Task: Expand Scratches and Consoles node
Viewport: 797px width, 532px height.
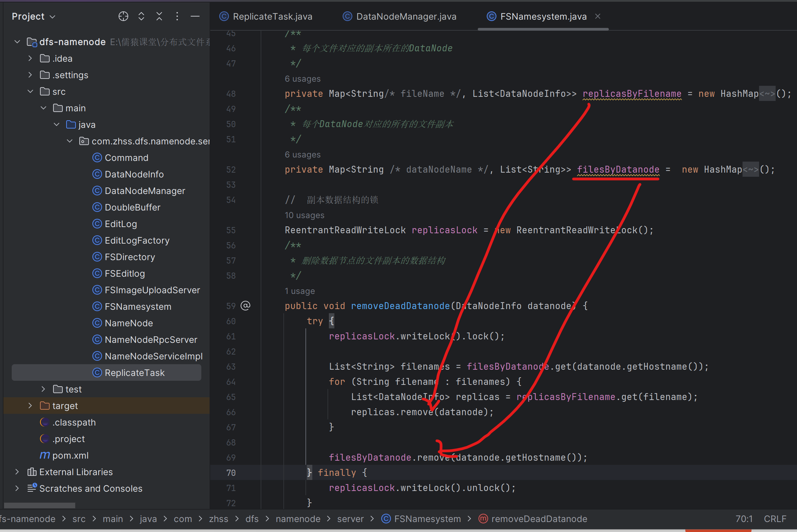Action: (x=17, y=488)
